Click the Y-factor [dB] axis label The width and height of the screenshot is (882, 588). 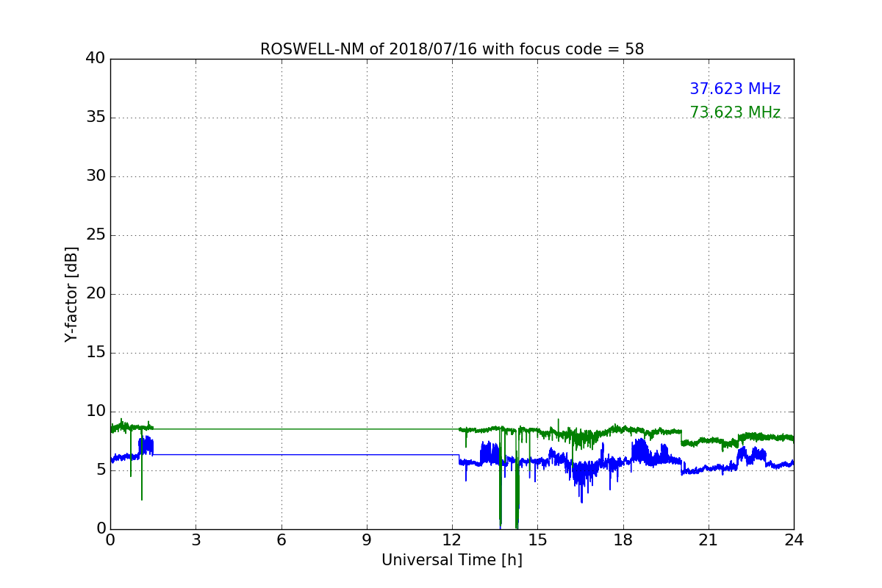click(x=71, y=294)
